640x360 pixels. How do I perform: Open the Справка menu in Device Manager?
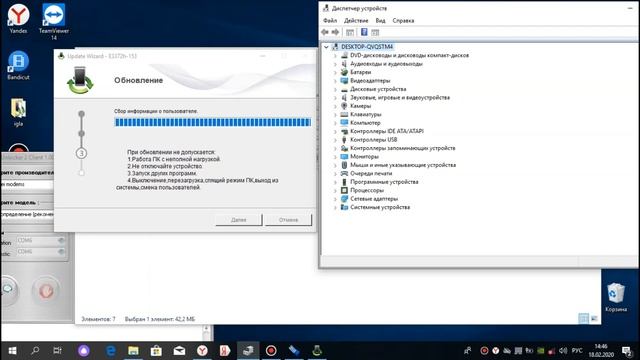403,20
